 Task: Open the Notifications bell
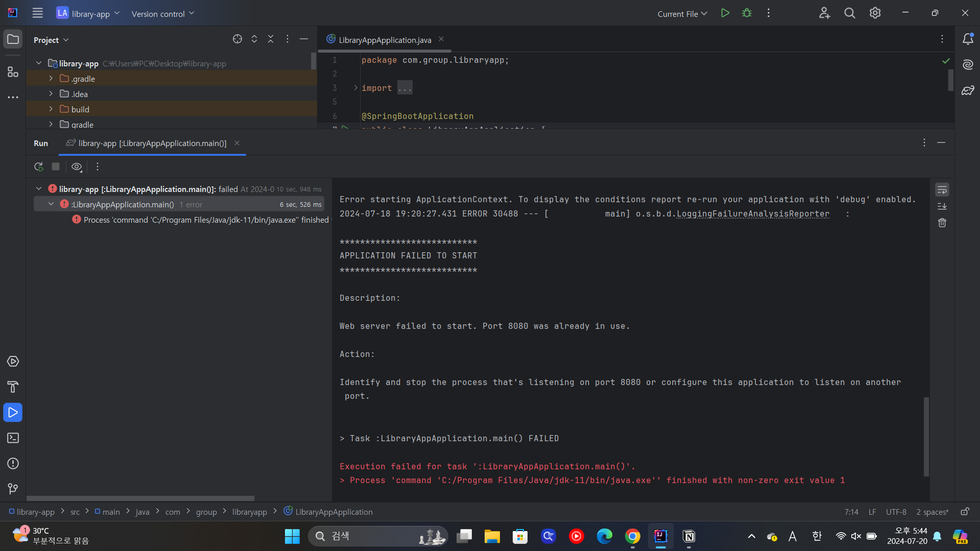click(968, 39)
